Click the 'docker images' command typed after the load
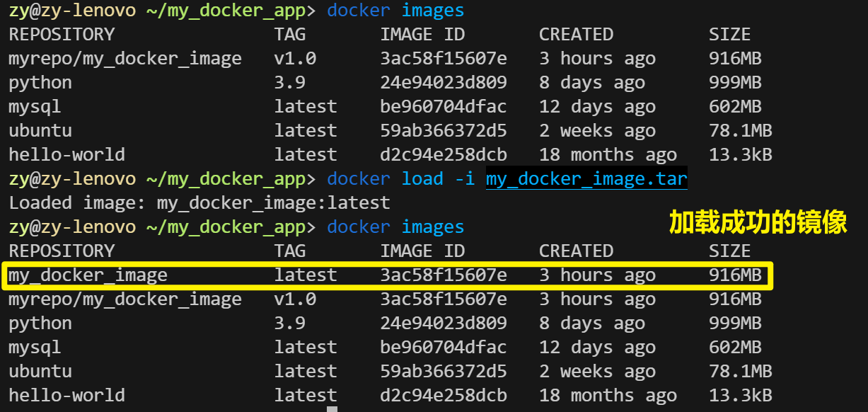Image resolution: width=868 pixels, height=412 pixels. point(396,227)
